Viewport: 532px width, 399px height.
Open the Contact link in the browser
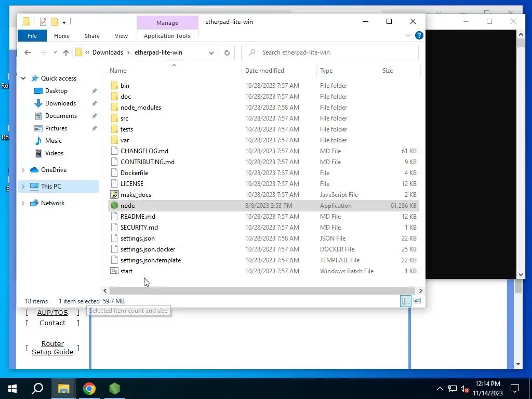(52, 323)
